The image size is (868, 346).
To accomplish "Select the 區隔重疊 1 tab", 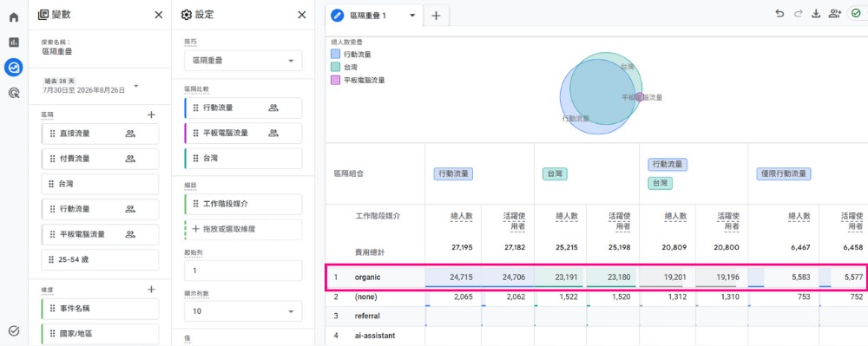I will [x=374, y=16].
